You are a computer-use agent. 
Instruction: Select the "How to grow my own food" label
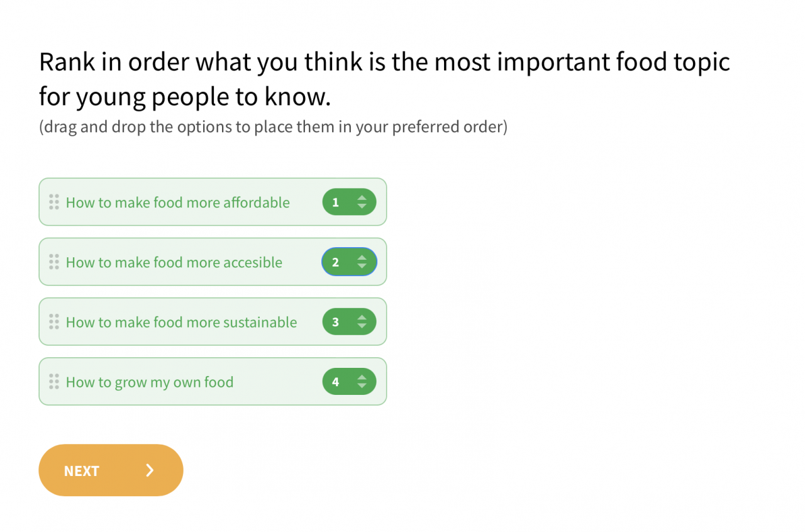150,382
